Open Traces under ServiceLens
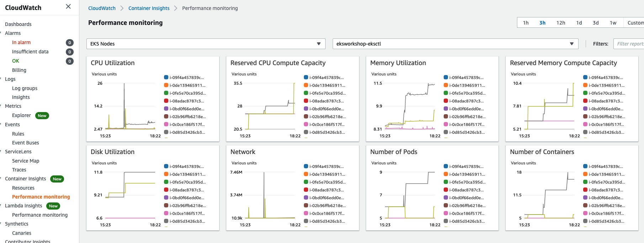The height and width of the screenshot is (243, 644). (19, 170)
